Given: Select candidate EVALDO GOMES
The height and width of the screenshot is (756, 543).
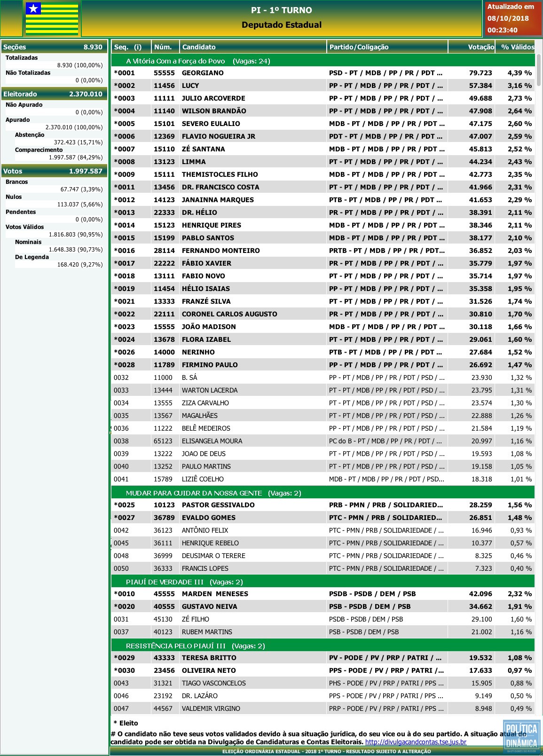Looking at the screenshot, I should pyautogui.click(x=323, y=518).
